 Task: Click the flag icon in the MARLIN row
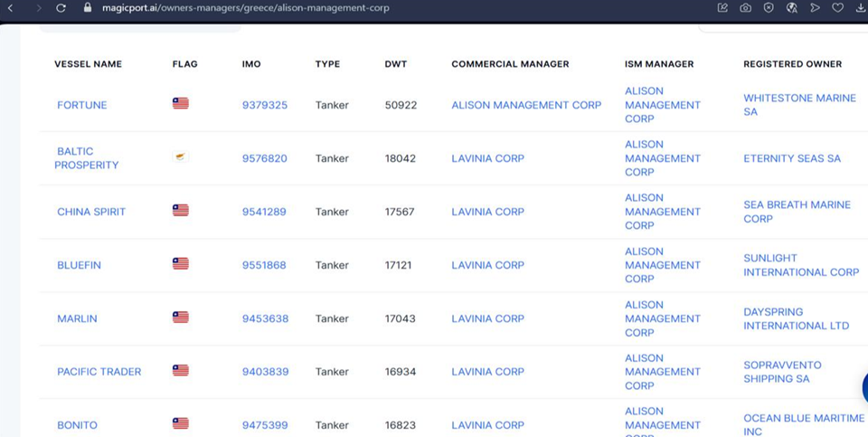[x=181, y=317]
